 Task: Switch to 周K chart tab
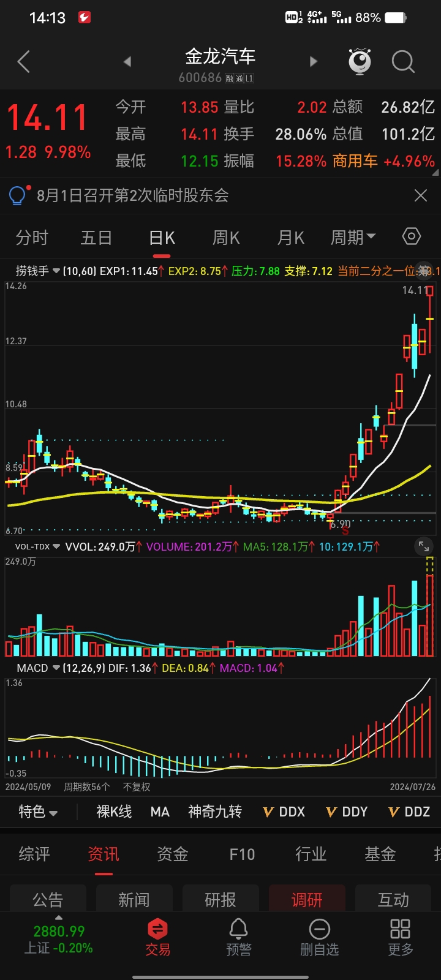coord(226,238)
